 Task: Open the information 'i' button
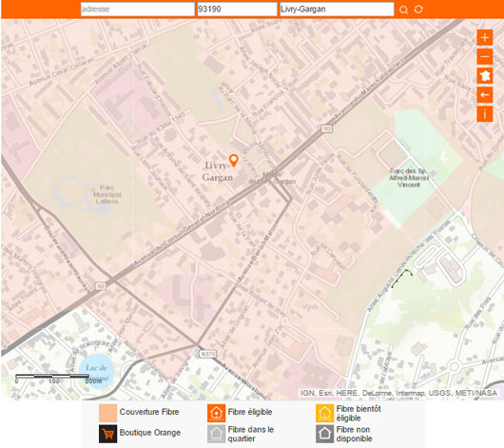point(485,114)
